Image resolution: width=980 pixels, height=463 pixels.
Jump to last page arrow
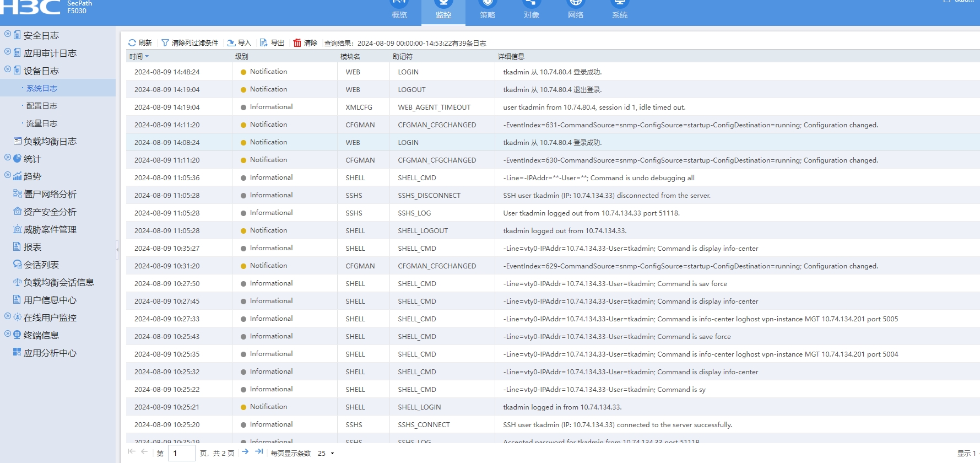coord(258,452)
